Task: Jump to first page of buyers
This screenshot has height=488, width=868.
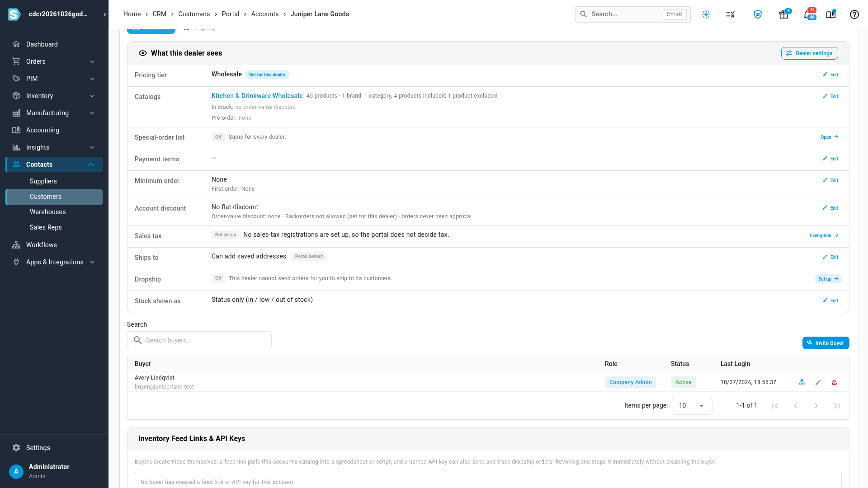Action: pos(775,406)
